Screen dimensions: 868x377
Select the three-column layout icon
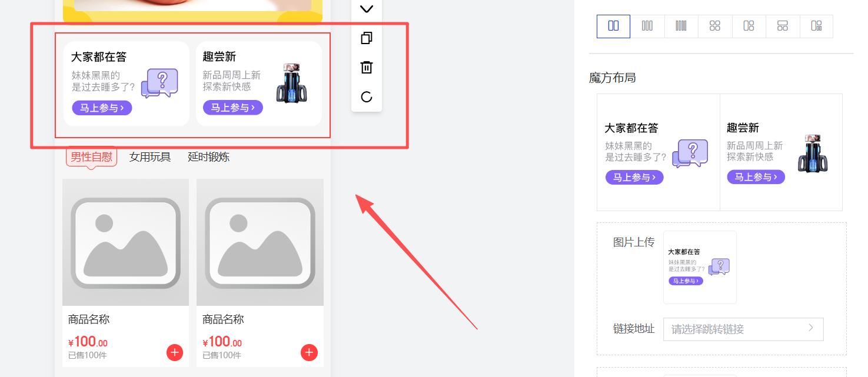coord(647,26)
